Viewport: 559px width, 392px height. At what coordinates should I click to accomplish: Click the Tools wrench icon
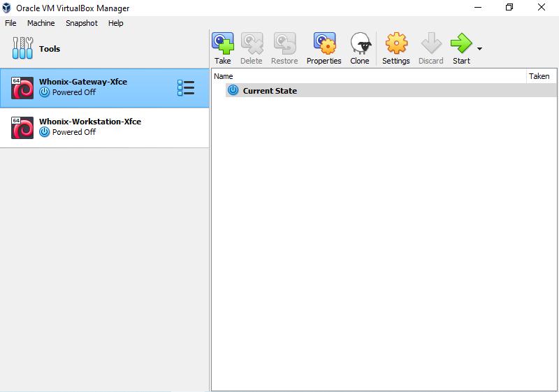[22, 49]
